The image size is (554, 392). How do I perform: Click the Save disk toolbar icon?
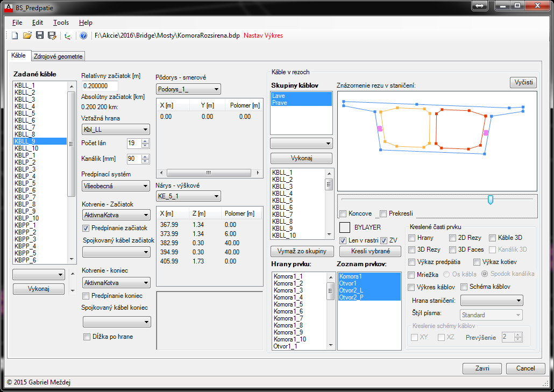[39, 36]
